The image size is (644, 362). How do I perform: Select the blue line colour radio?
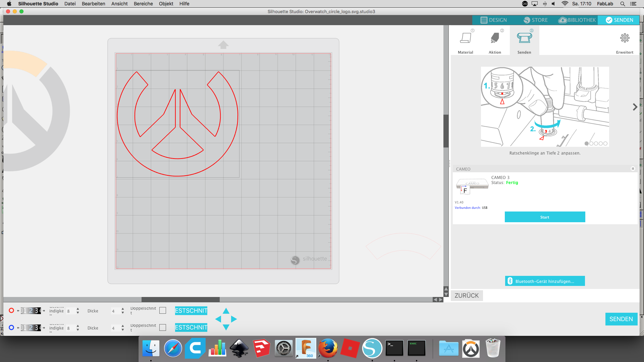coord(11,327)
